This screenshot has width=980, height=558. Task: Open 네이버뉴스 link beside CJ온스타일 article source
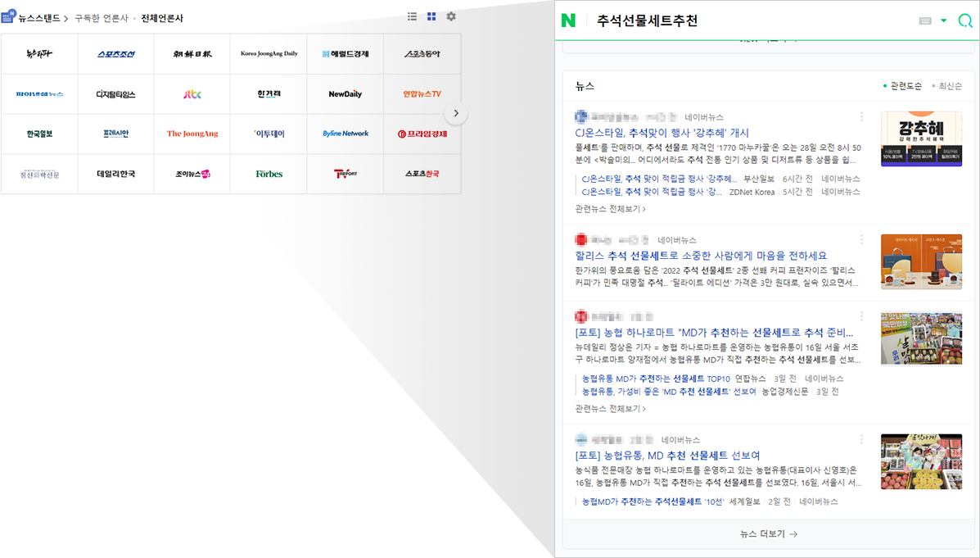click(x=704, y=117)
